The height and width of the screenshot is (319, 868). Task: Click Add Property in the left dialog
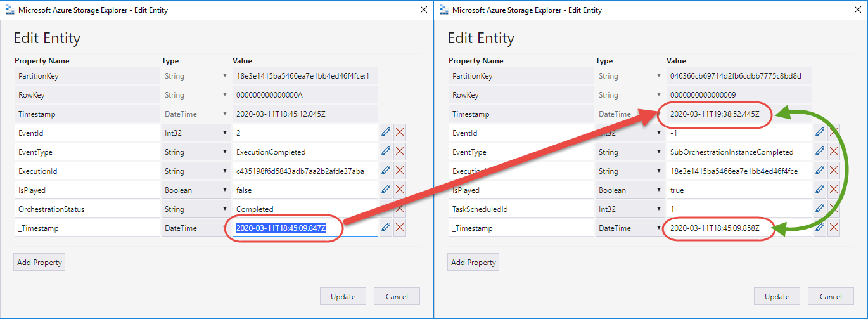pos(39,262)
